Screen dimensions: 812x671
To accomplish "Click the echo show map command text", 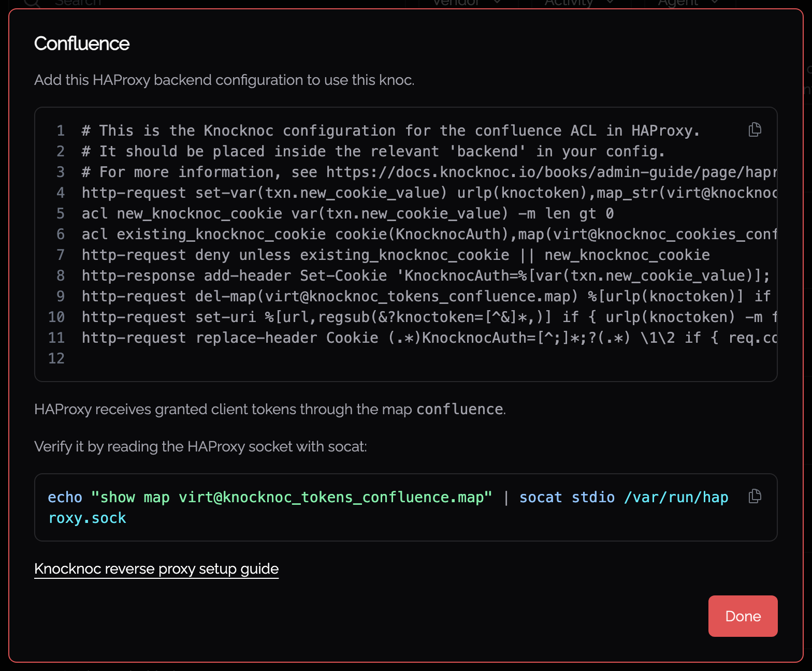I will (388, 507).
